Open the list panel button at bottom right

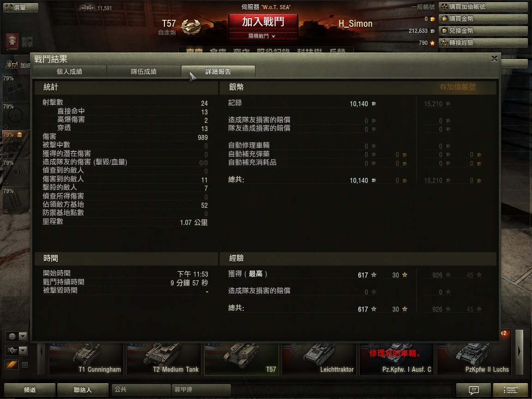tap(510, 389)
